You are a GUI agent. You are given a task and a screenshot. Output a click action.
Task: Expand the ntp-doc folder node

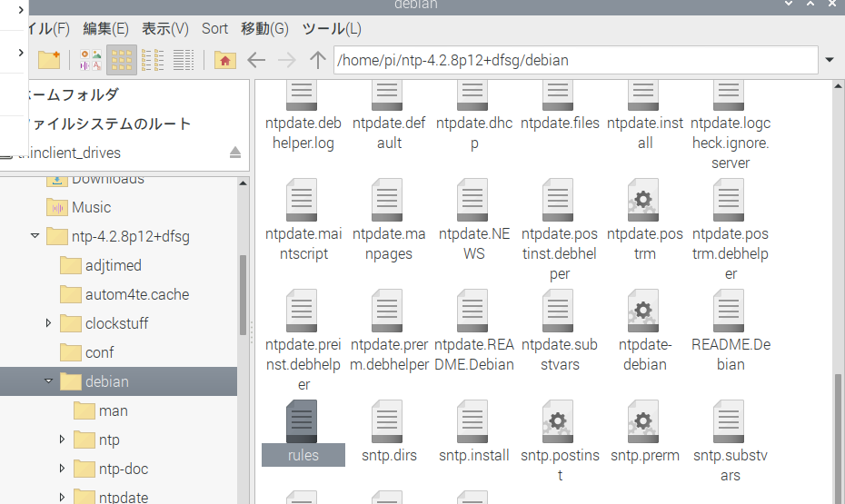click(x=62, y=469)
